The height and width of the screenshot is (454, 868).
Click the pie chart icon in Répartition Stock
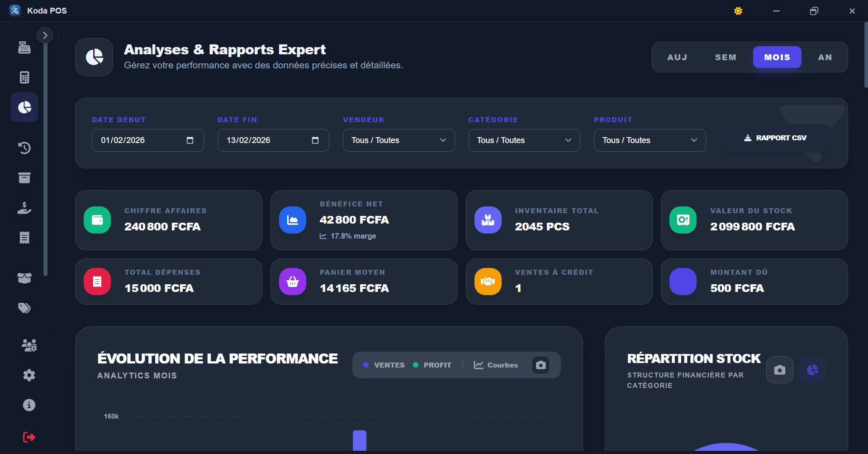click(812, 370)
